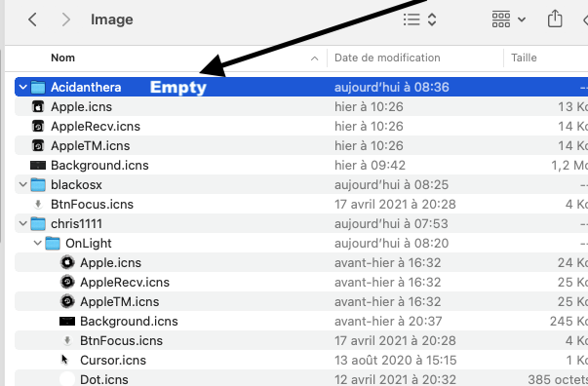Click the Dot.icns white circle icon
The image size is (588, 386).
click(67, 379)
